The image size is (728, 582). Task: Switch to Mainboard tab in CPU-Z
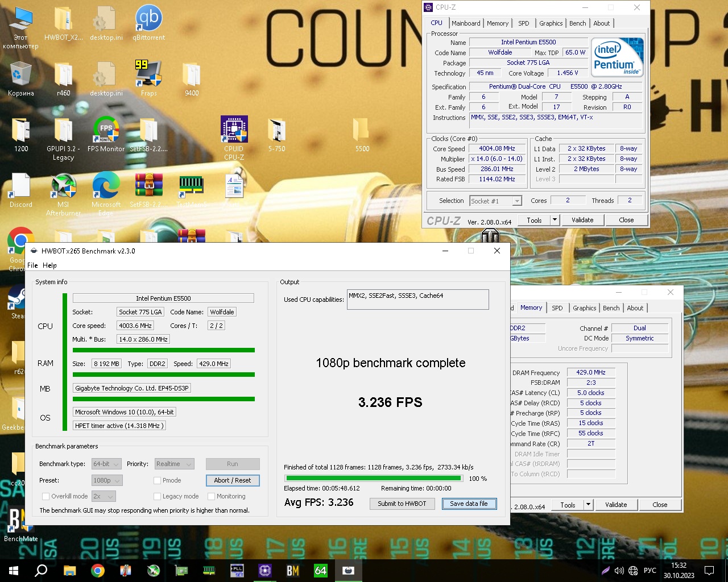tap(466, 23)
